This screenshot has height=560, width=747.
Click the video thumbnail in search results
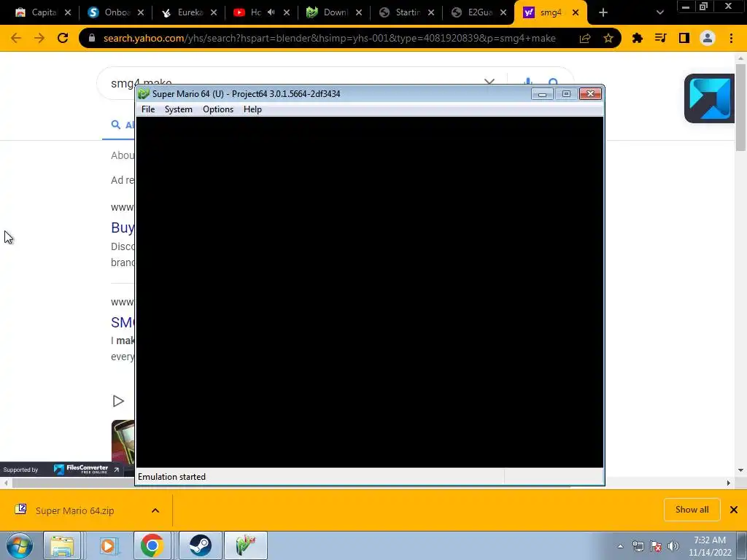[123, 441]
